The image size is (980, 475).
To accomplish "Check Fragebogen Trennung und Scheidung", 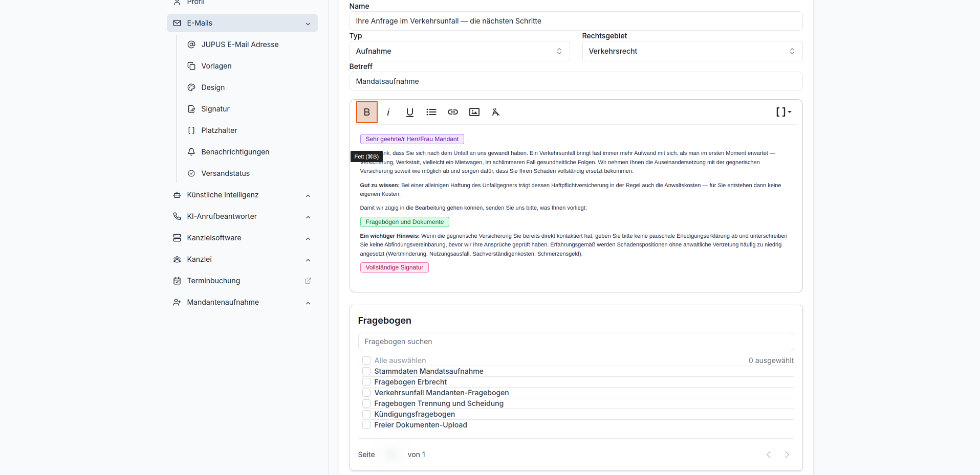I will 366,403.
